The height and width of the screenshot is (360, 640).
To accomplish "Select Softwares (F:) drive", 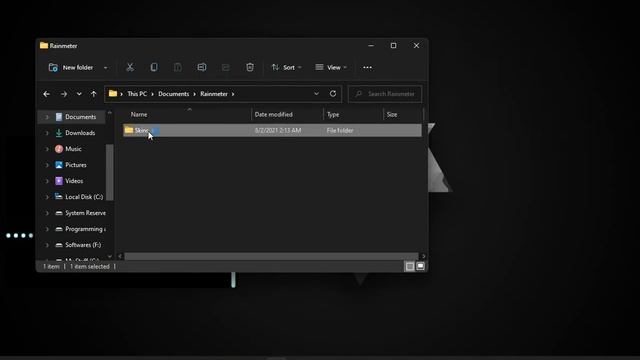I will point(78,245).
